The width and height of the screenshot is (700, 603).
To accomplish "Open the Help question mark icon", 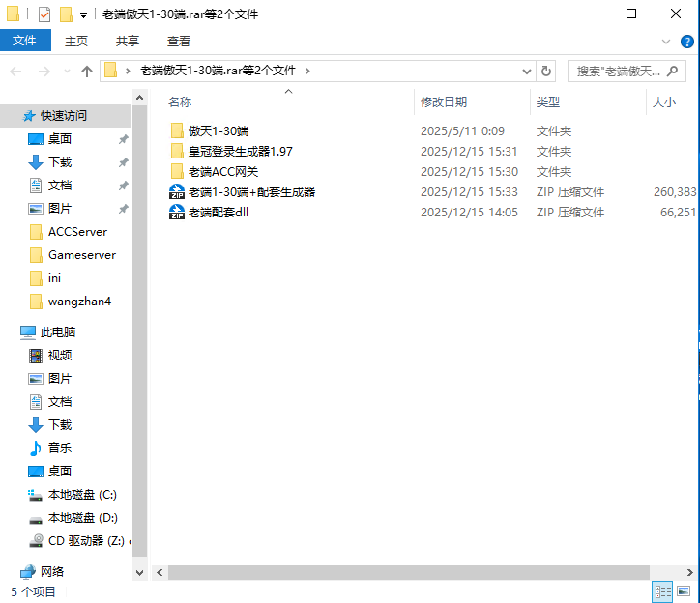I will [x=686, y=42].
